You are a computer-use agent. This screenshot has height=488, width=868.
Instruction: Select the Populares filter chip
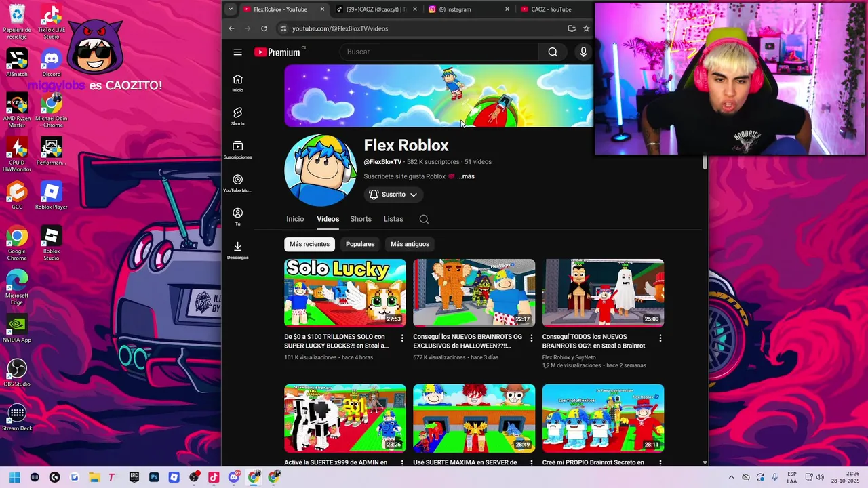pyautogui.click(x=360, y=244)
